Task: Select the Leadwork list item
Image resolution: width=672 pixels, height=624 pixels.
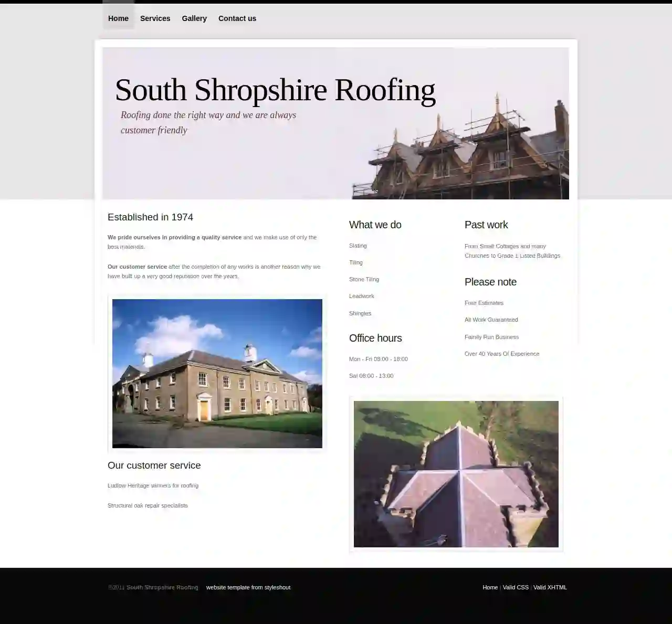Action: point(362,296)
